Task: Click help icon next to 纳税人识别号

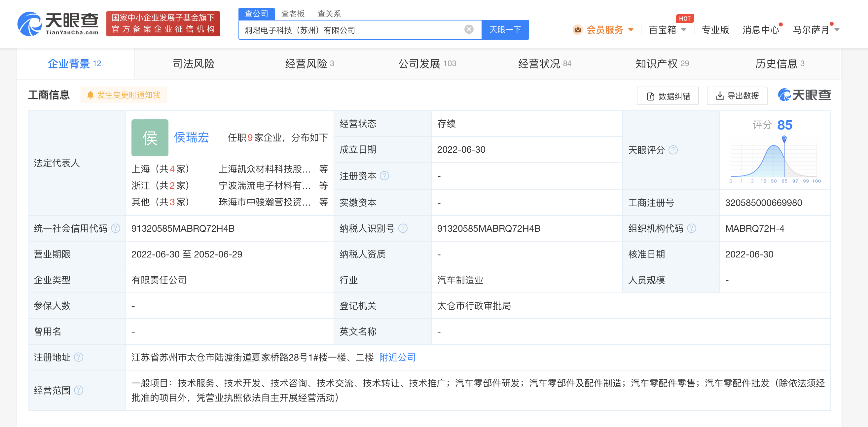Action: 403,229
